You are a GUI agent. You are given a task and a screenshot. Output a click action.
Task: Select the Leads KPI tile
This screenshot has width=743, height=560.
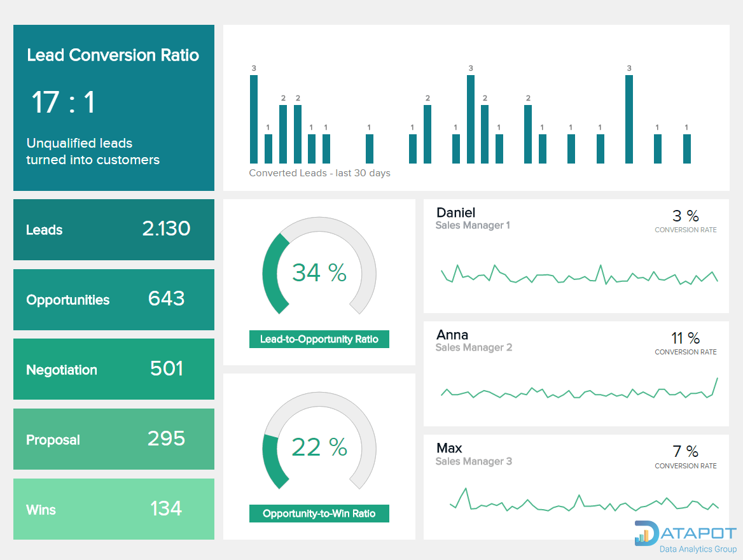113,230
